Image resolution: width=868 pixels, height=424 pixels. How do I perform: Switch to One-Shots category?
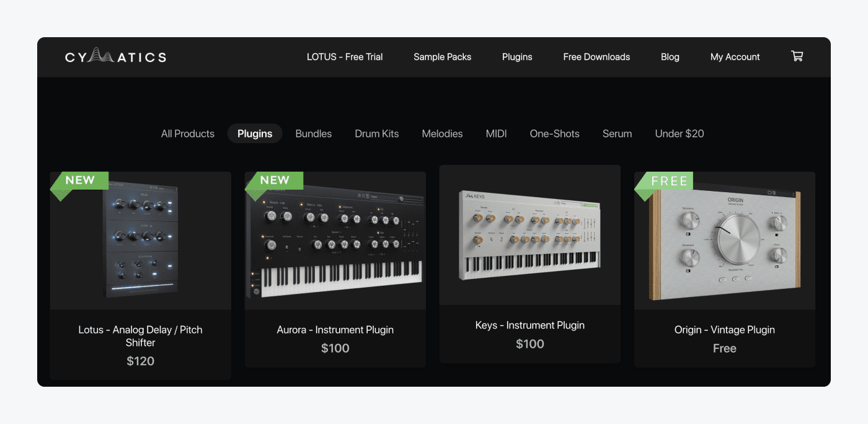coord(554,133)
